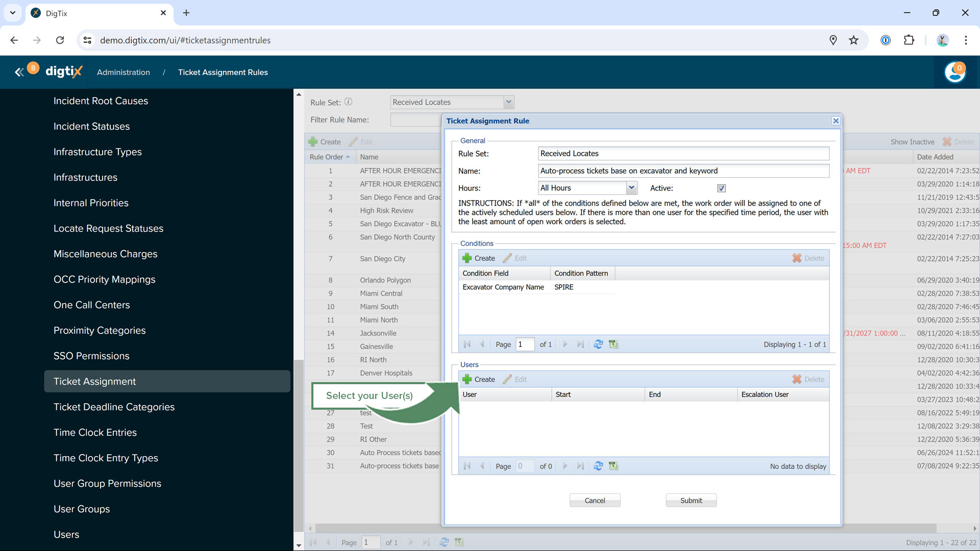Click Rule Set info icon
This screenshot has width=980, height=551.
(348, 102)
